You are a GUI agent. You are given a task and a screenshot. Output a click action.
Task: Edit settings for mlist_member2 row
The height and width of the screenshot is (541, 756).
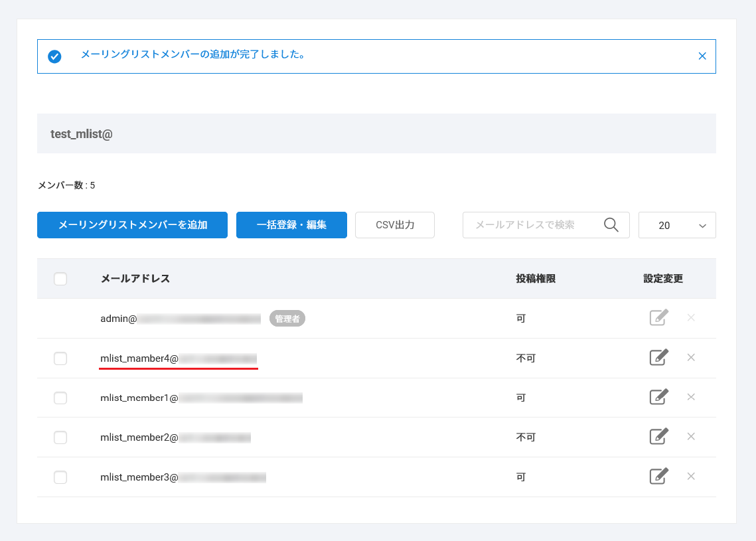[x=658, y=437]
